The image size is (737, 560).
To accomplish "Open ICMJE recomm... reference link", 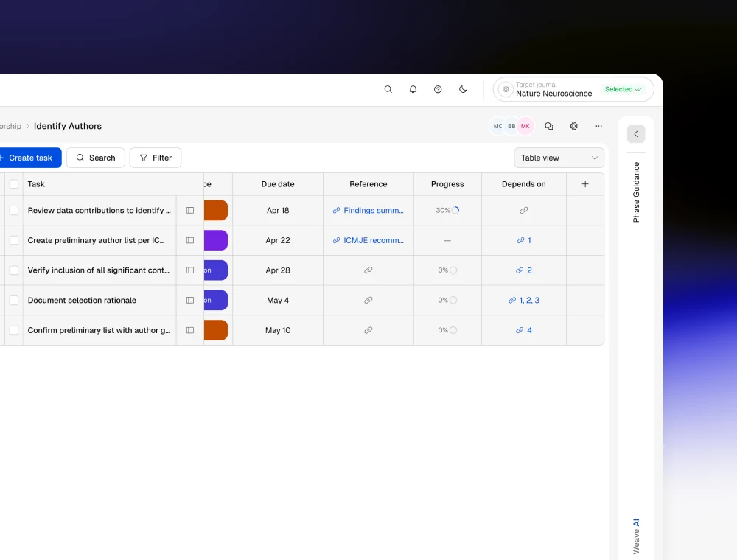I will point(368,240).
